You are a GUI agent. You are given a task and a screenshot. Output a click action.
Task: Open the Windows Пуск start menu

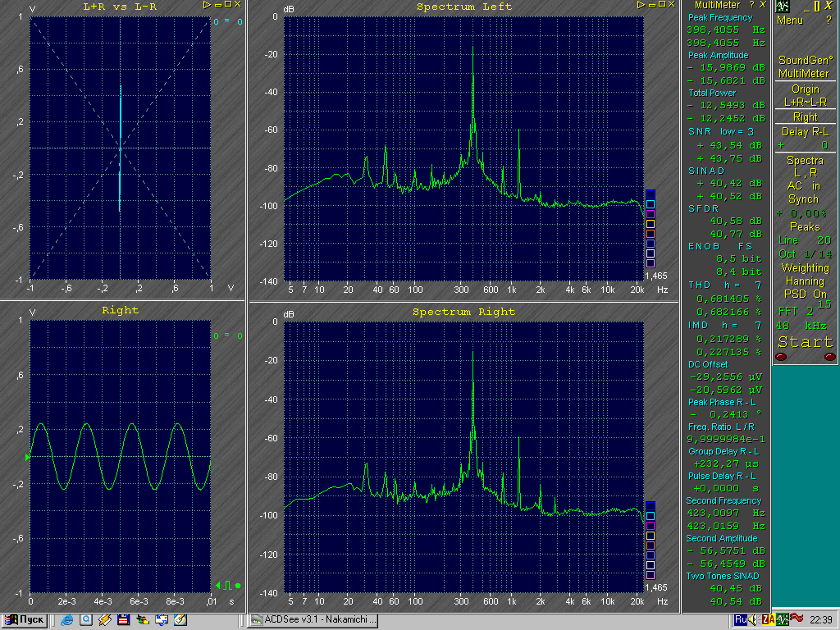[x=25, y=620]
